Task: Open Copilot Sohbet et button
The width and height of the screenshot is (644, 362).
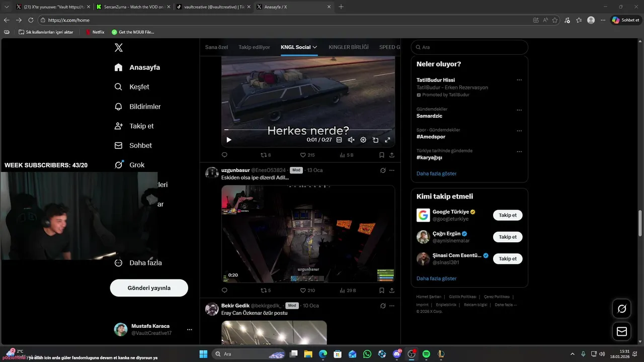Action: click(625, 20)
